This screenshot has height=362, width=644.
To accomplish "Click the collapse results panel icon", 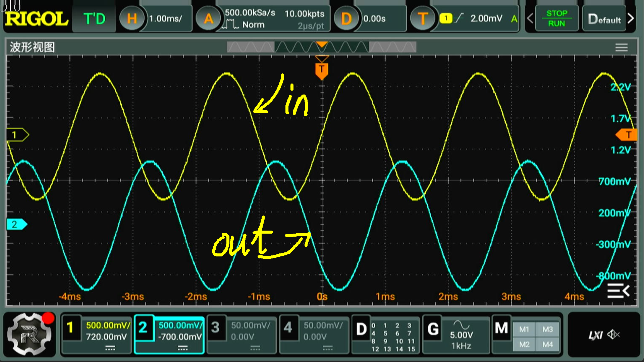I will tap(618, 291).
